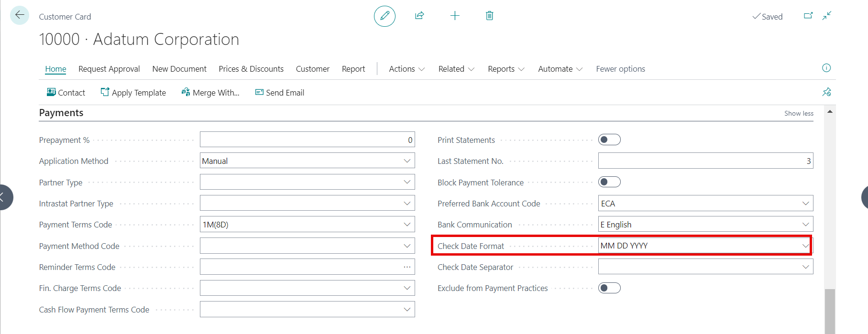The height and width of the screenshot is (334, 868).
Task: Click Show less link
Action: click(x=799, y=113)
